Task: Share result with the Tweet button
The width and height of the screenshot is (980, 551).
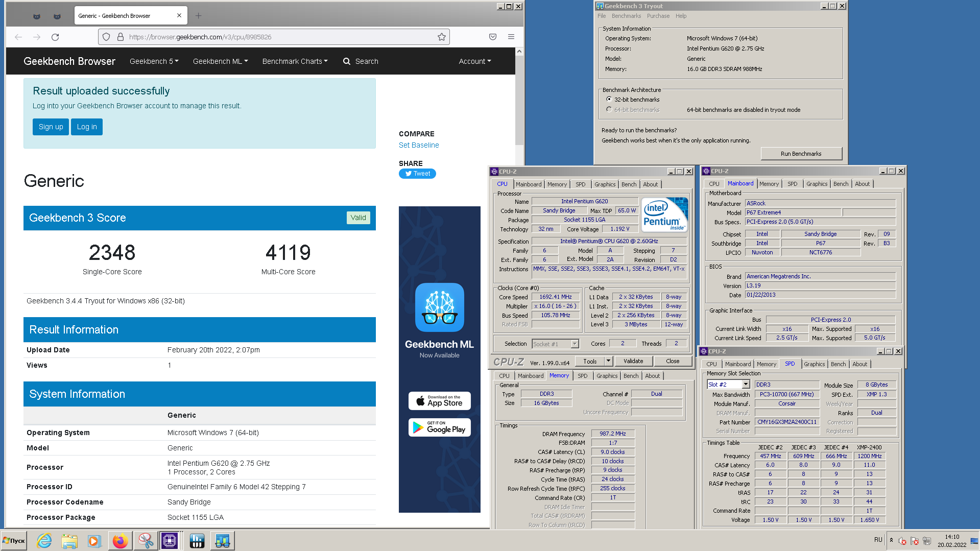Action: pyautogui.click(x=417, y=174)
